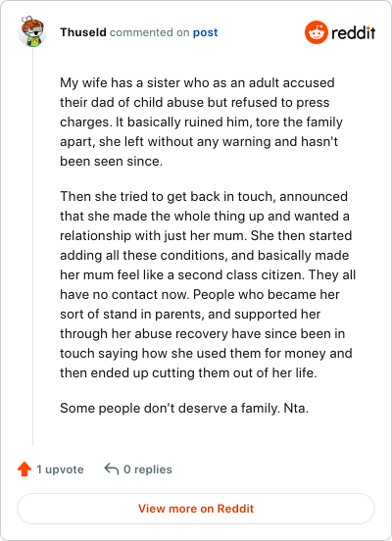Open the Thuseld username profile
The image size is (392, 541).
coord(83,32)
